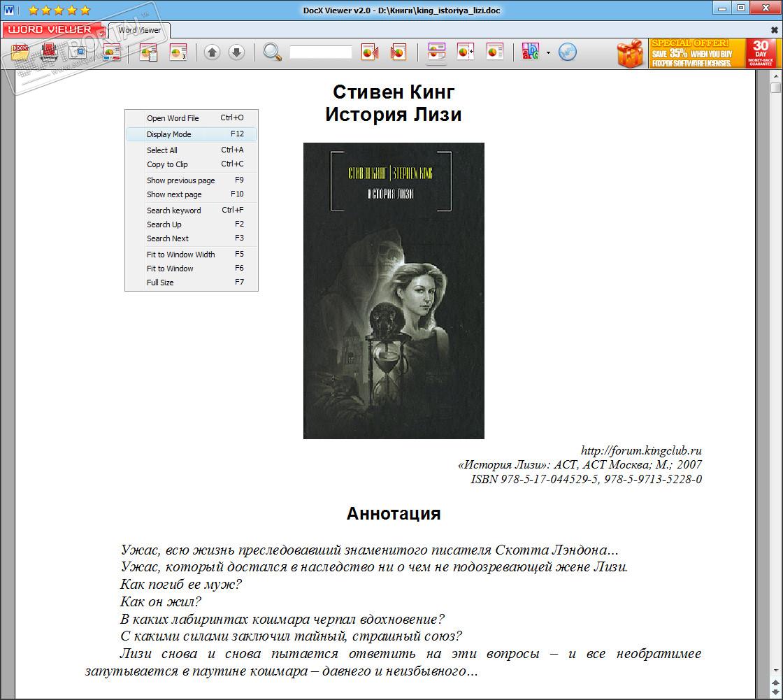The image size is (783, 700).
Task: Click the http://forum.kingclub.ru link text
Action: [641, 450]
